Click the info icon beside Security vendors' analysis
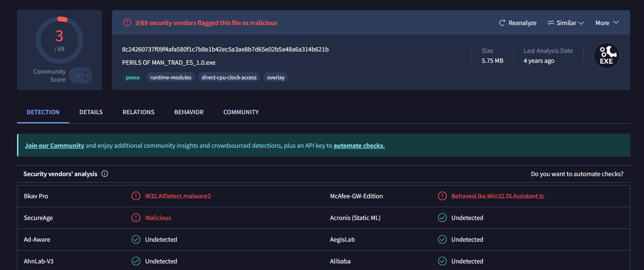 (x=105, y=174)
